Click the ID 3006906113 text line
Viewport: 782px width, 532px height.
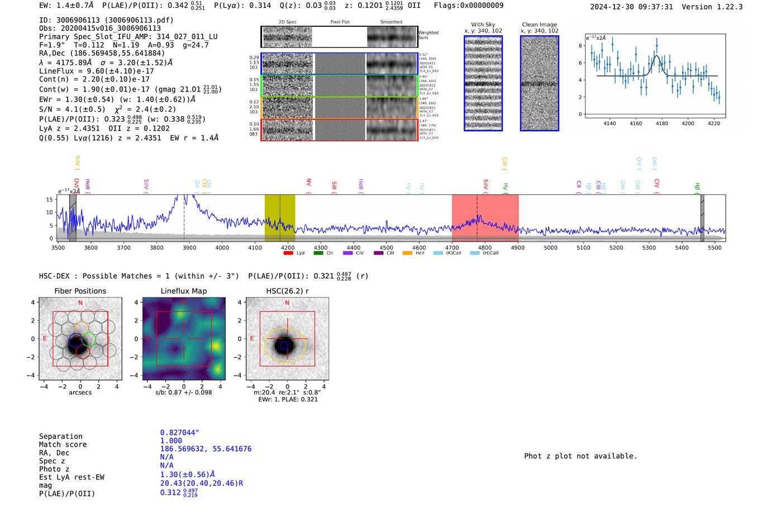coord(106,20)
